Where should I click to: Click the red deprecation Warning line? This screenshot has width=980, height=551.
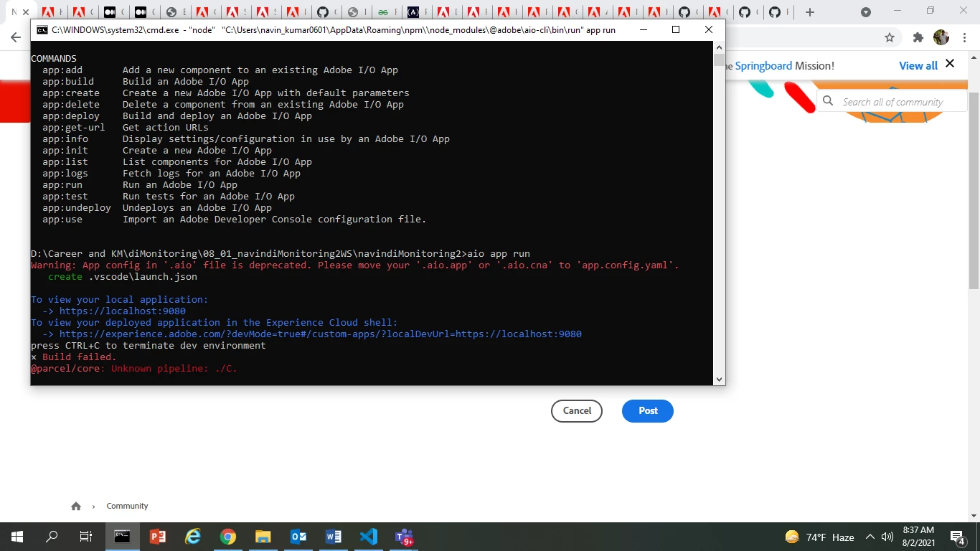click(x=355, y=265)
